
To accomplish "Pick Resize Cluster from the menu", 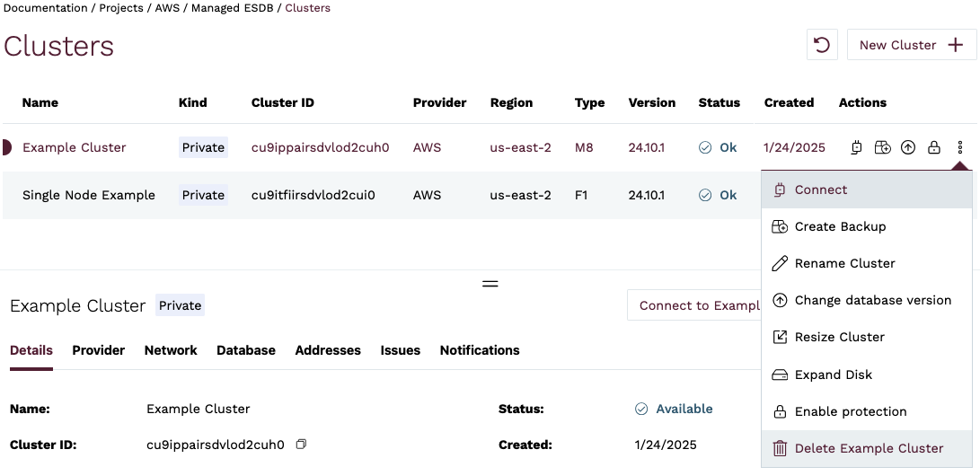I will tap(839, 337).
